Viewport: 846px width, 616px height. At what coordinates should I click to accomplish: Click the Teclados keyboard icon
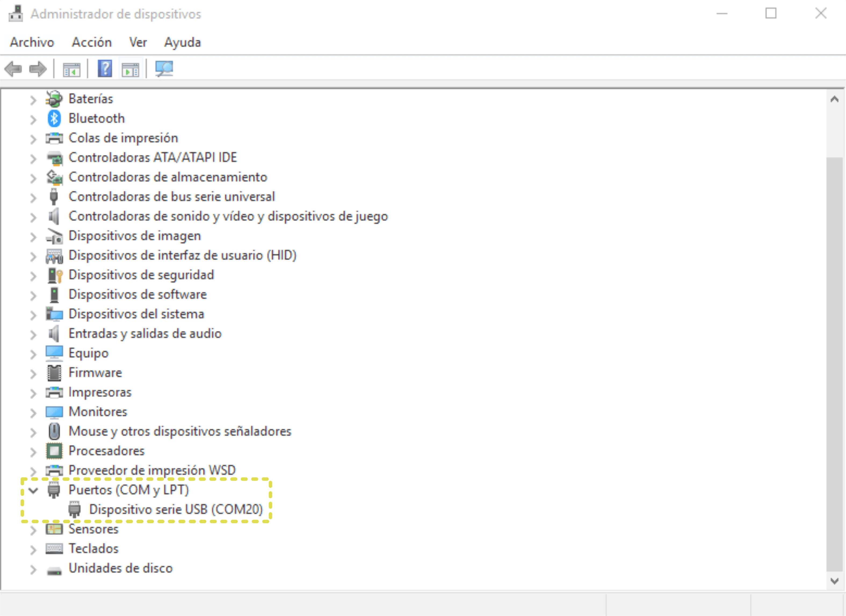click(54, 549)
